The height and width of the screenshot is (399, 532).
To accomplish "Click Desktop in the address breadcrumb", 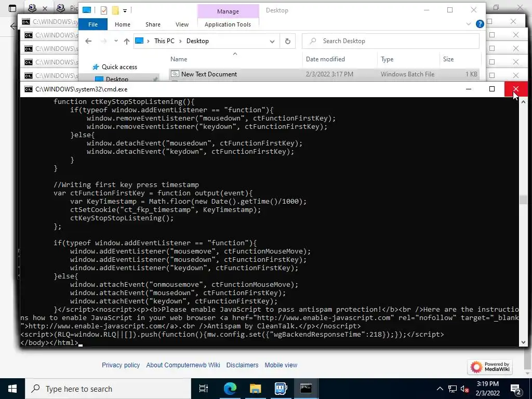I will [197, 41].
